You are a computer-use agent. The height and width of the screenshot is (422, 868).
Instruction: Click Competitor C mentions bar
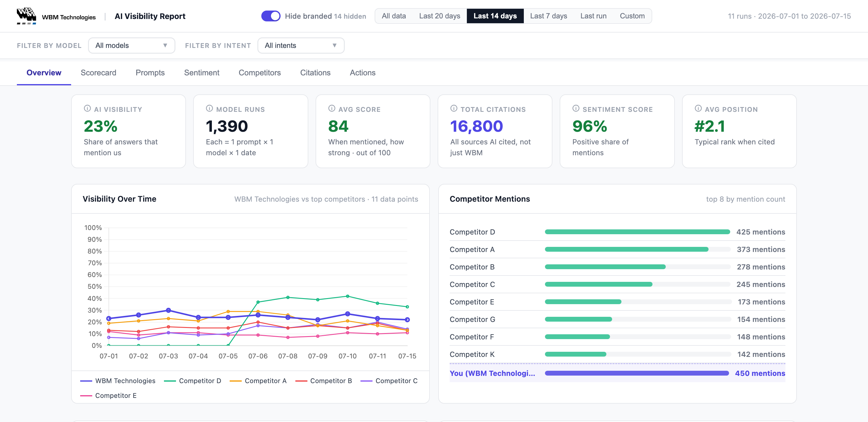click(x=599, y=285)
